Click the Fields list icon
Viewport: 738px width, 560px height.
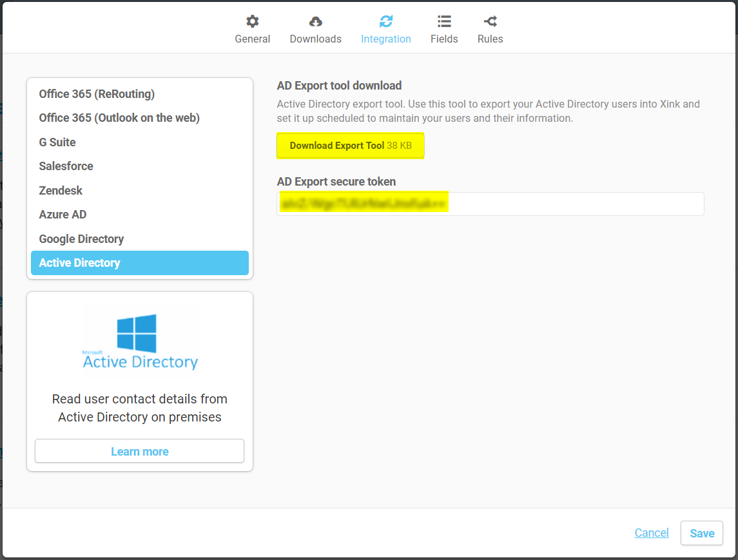click(444, 21)
